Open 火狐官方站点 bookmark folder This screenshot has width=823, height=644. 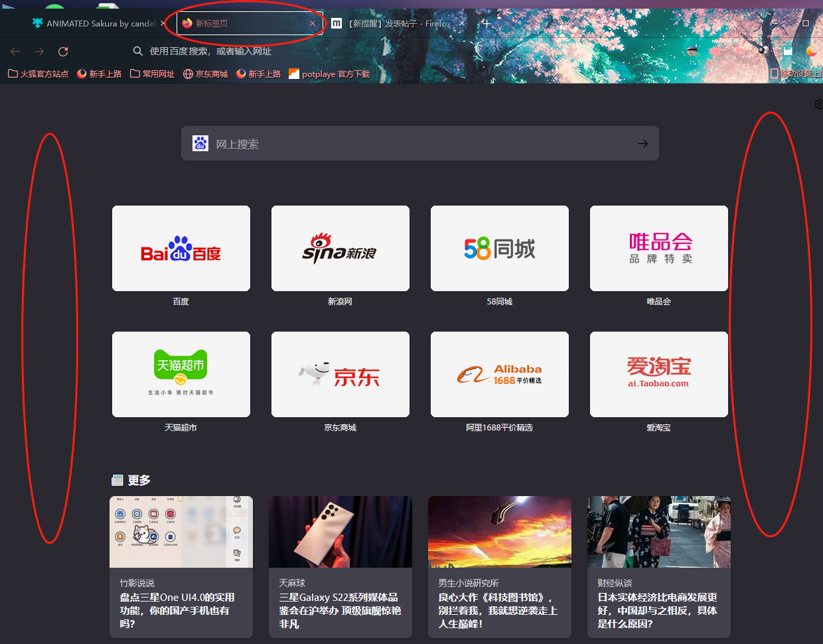(x=38, y=74)
